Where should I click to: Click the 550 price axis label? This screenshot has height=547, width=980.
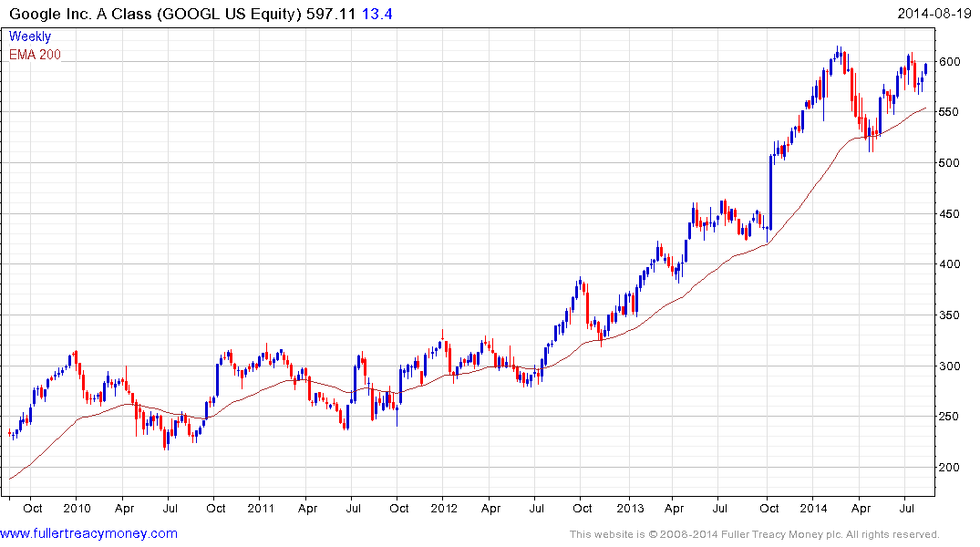950,112
